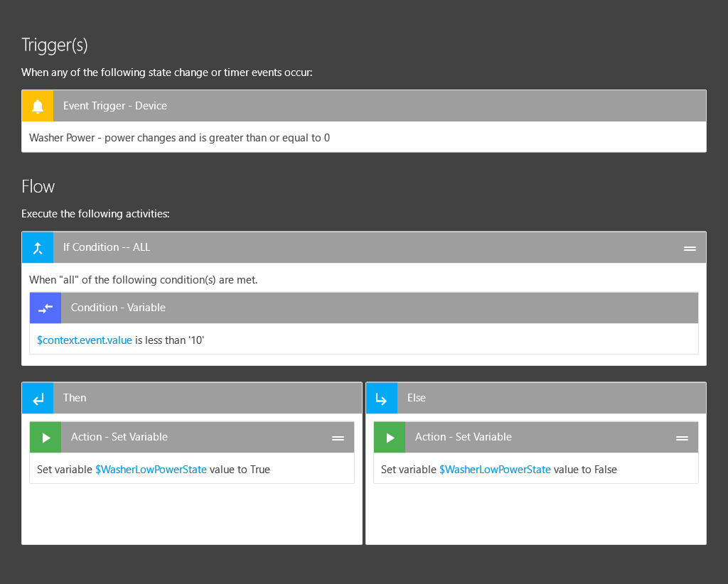Select the green play icon in Then action
This screenshot has width=728, height=584.
[x=45, y=438]
